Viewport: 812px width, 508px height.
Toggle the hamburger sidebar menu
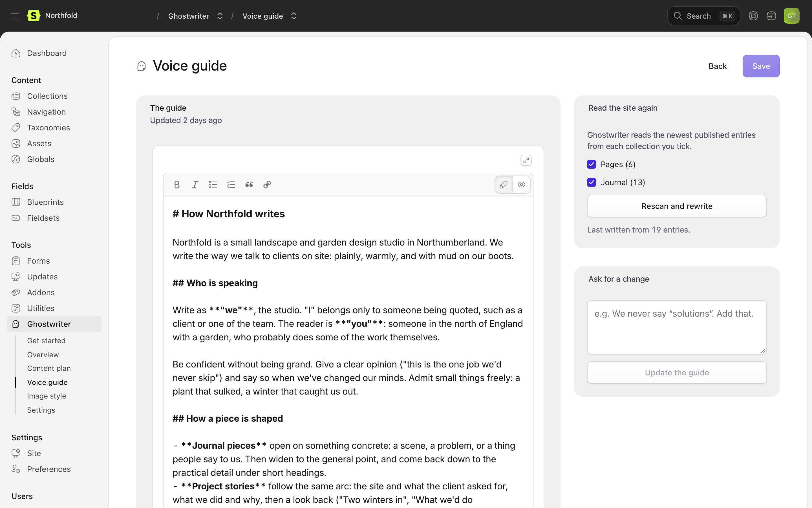click(x=15, y=16)
